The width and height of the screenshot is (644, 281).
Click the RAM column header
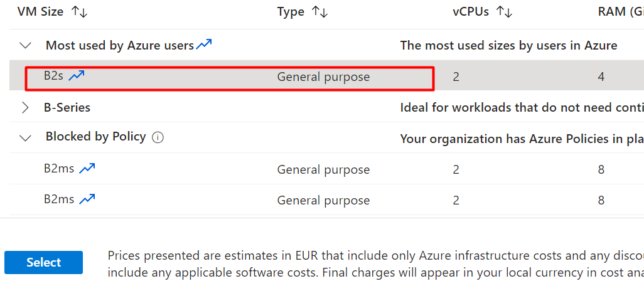tap(621, 12)
